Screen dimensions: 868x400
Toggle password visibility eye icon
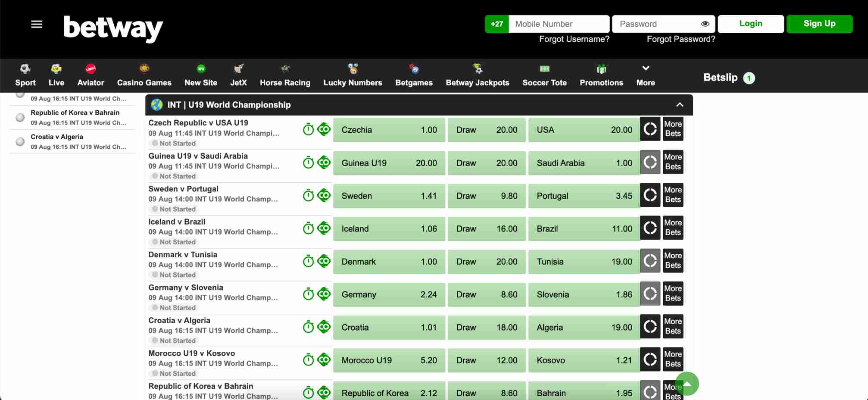[x=705, y=24]
